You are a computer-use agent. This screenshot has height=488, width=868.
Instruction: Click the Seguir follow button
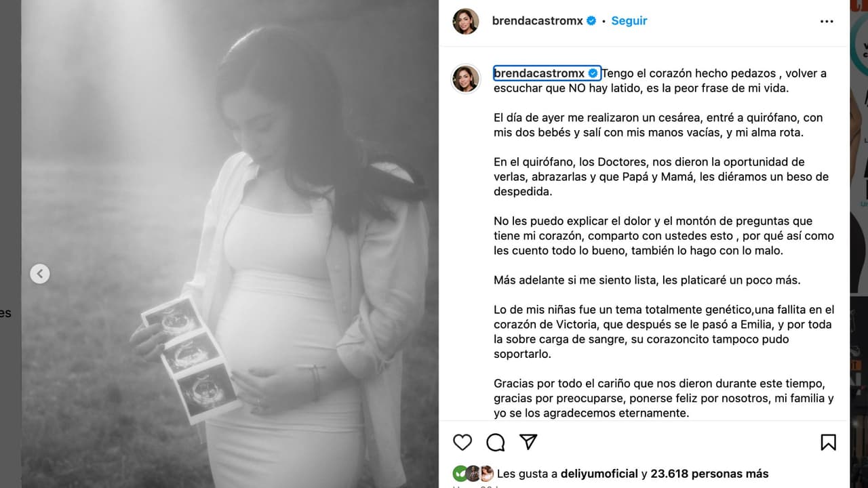[629, 21]
